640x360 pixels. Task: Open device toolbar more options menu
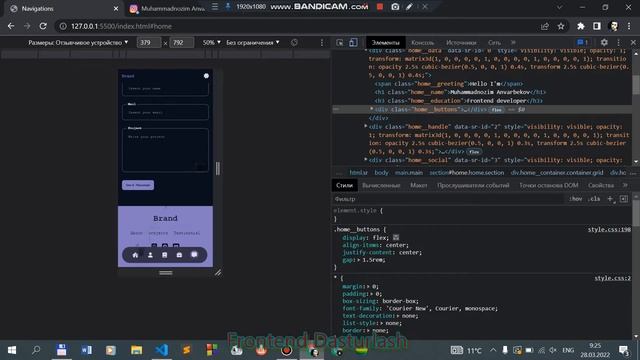click(322, 42)
